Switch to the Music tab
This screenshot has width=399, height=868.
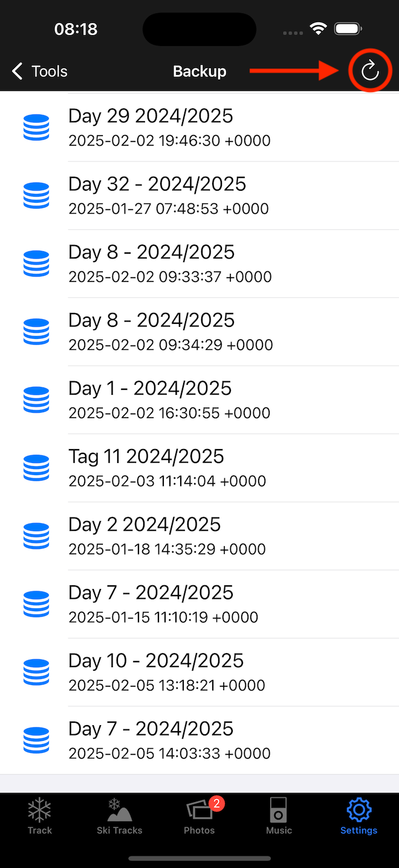[x=279, y=816]
